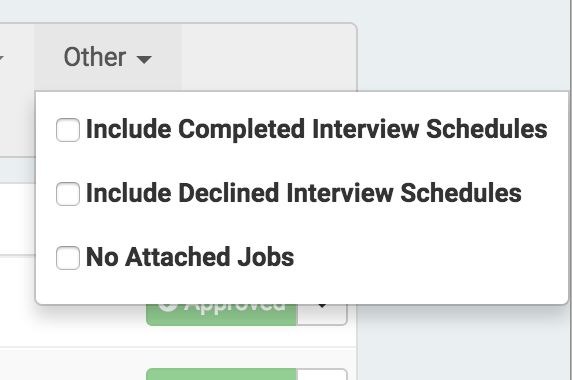Click the cut-off filter caret before Other
This screenshot has height=380, width=572.
[x=1, y=58]
